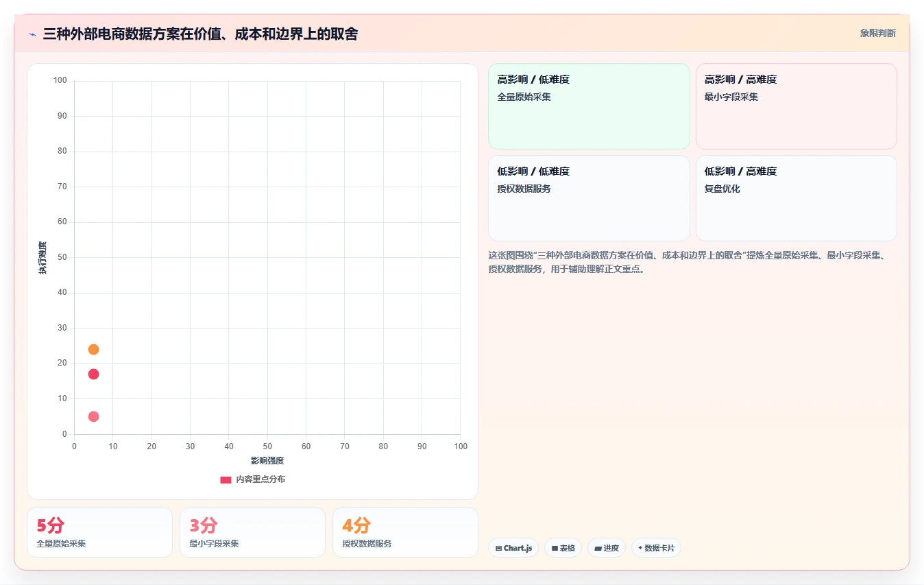924x585 pixels.
Task: Select the 高影响 / 低难度 quadrant card
Action: [x=589, y=106]
